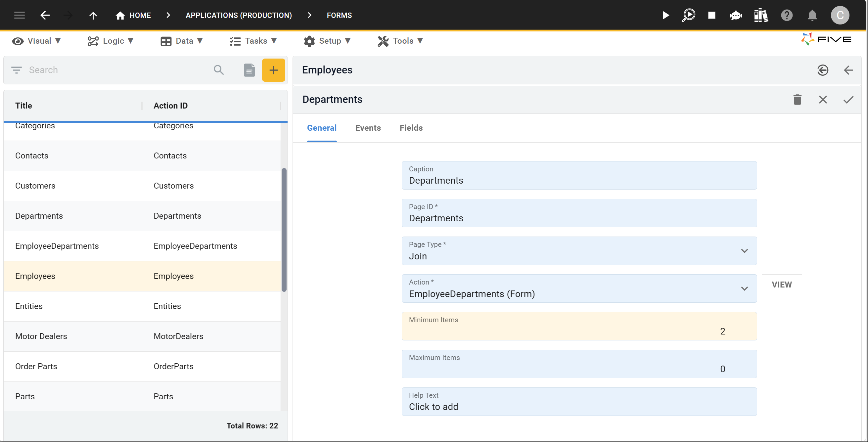The image size is (868, 442).
Task: Select the Departments form row
Action: (x=142, y=216)
